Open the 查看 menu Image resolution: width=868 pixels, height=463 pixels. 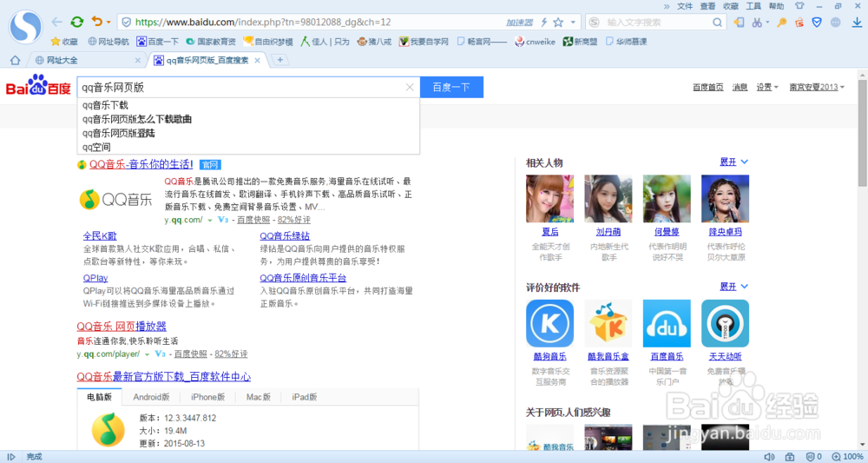(707, 6)
